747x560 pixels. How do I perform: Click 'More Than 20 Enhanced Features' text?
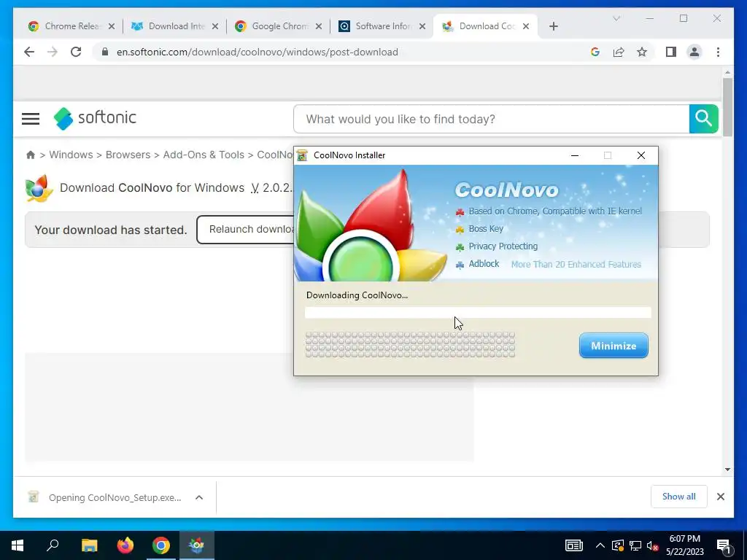click(576, 264)
